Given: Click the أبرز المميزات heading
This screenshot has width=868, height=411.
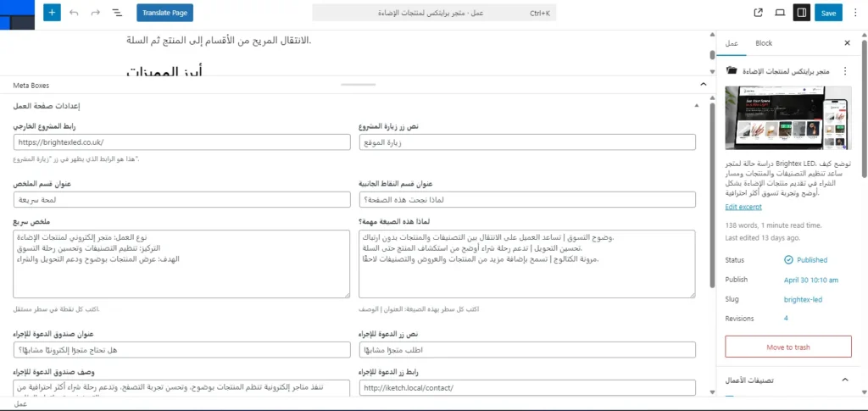Looking at the screenshot, I should [x=164, y=71].
